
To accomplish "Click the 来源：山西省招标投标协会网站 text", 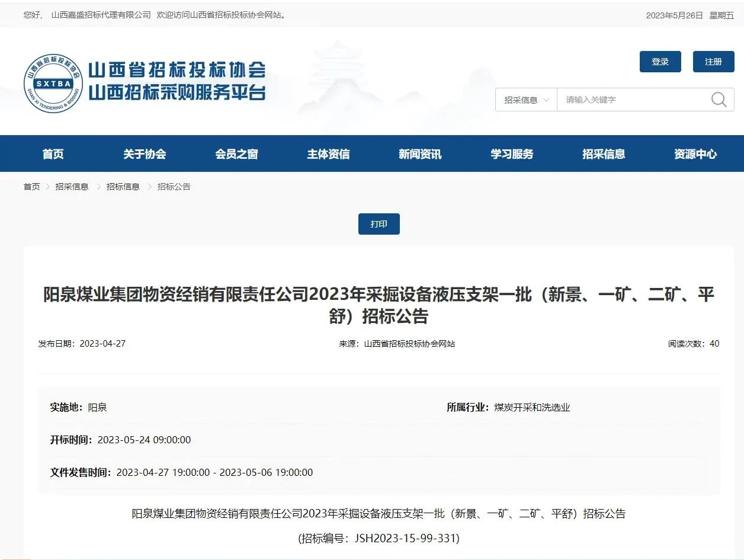I will point(397,344).
